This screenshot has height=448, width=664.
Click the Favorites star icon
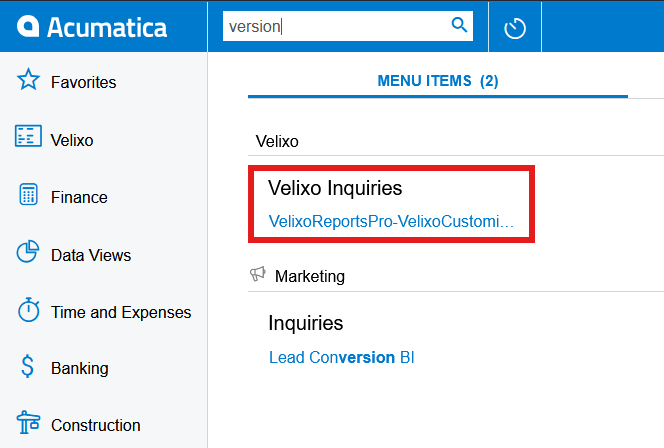pyautogui.click(x=28, y=81)
